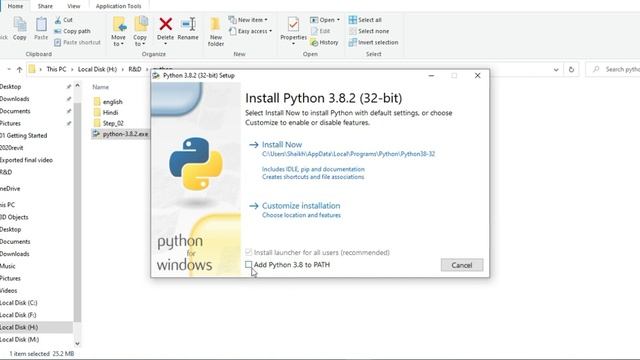Open Local Disk (M:) in sidebar

point(19,340)
